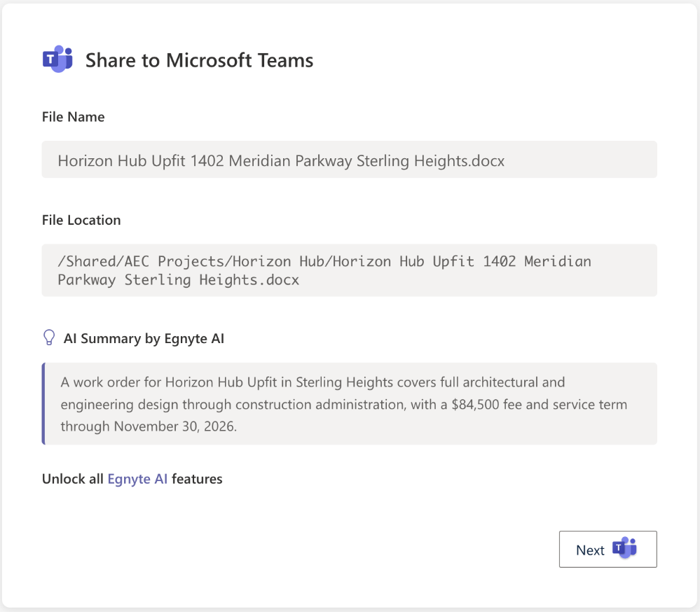
Task: Click the 'AI Summary by Egnyte AI' heading
Action: tap(144, 339)
